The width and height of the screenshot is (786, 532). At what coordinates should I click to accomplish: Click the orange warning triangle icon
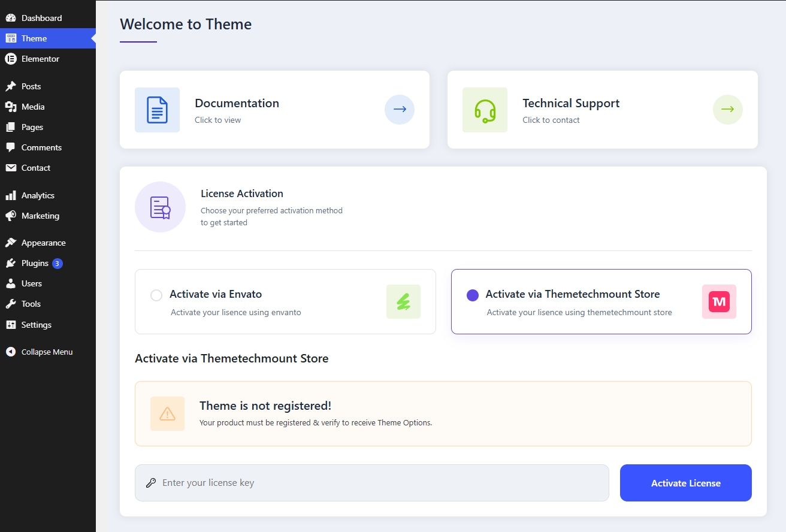click(x=167, y=414)
